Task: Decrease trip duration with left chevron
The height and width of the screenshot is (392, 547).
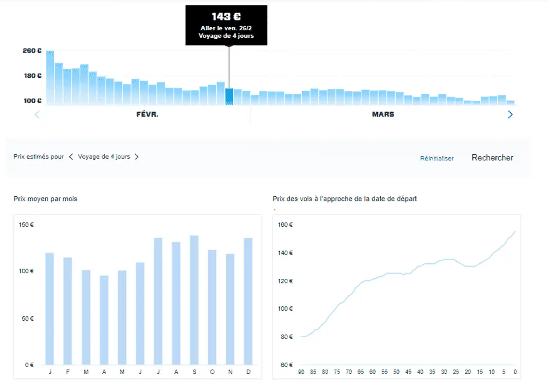Action: [x=71, y=157]
